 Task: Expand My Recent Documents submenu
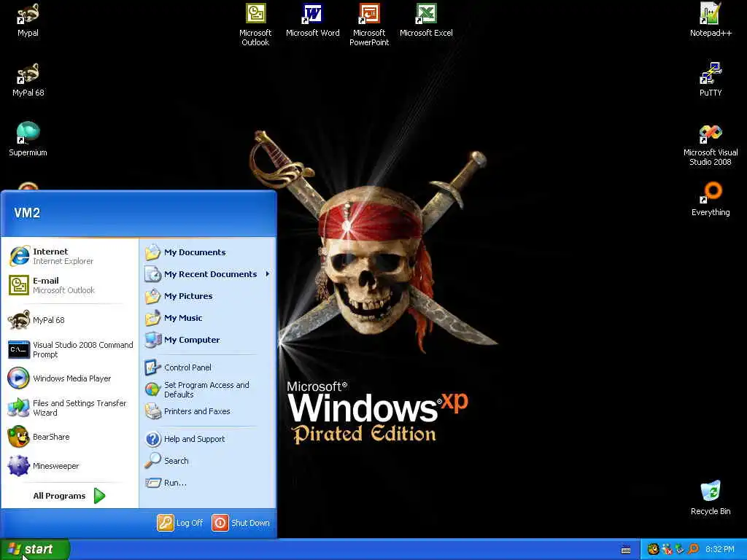(x=208, y=274)
